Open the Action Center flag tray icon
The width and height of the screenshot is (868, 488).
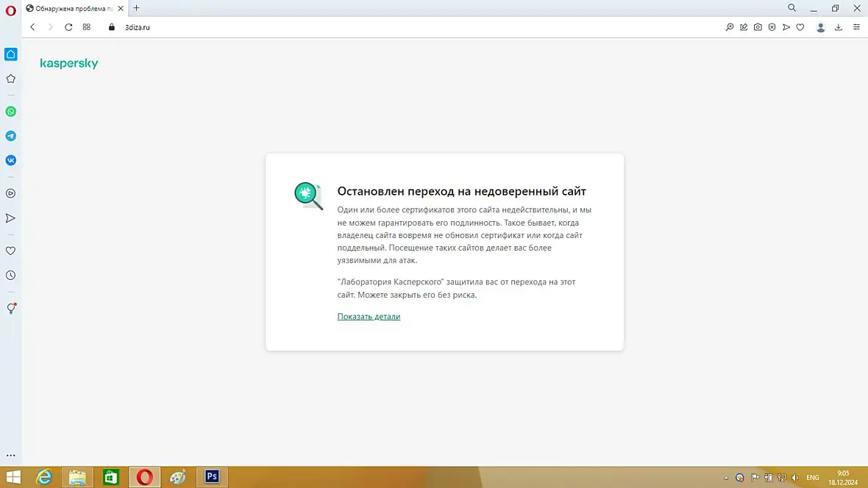(x=755, y=478)
